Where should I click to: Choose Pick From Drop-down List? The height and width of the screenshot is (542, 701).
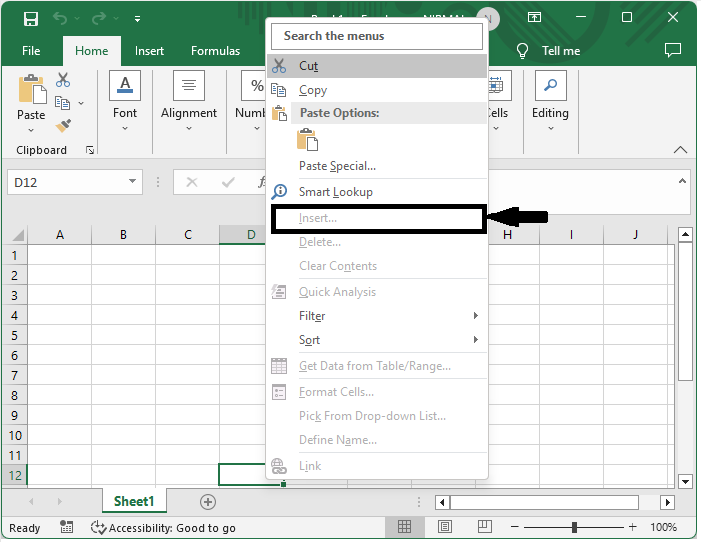377,416
